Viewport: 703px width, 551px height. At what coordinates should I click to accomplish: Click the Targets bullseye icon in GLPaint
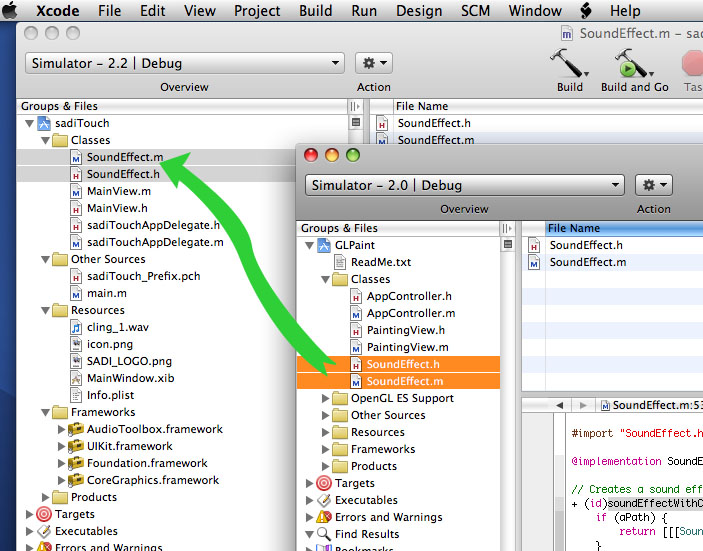tap(324, 483)
